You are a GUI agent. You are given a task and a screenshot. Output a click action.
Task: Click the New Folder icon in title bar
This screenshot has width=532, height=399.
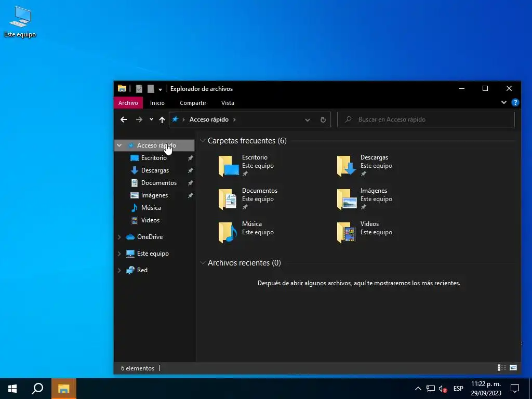(x=151, y=89)
